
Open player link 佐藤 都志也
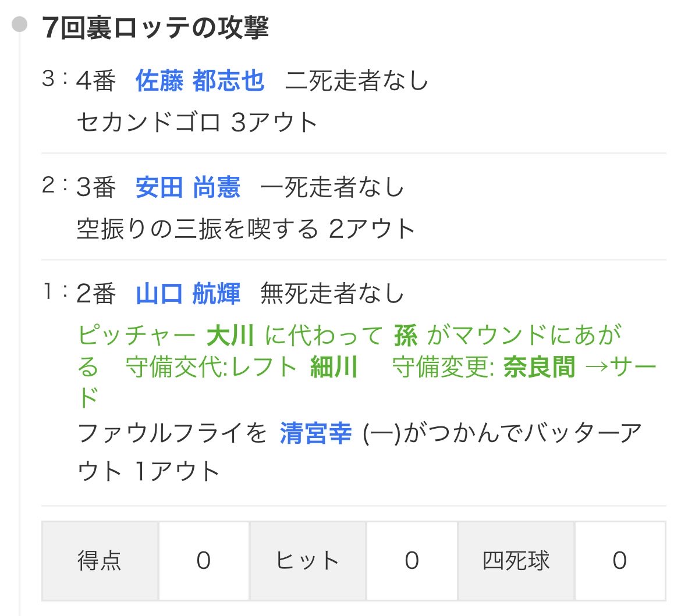click(200, 81)
